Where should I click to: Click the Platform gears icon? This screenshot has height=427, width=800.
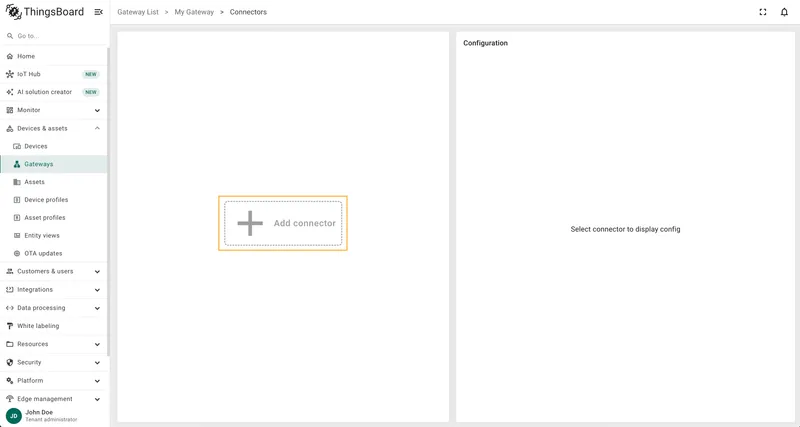(x=10, y=381)
